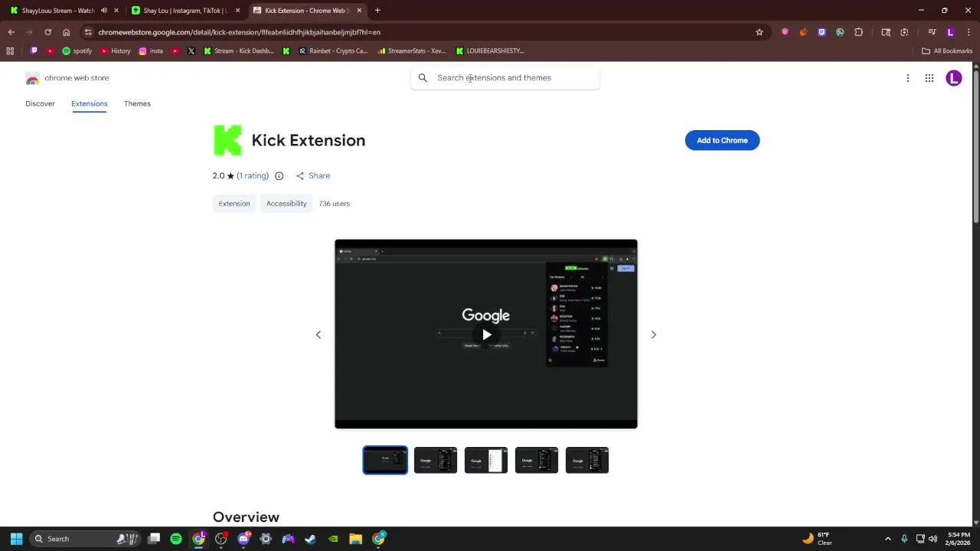Select the first preview thumbnail

click(385, 461)
